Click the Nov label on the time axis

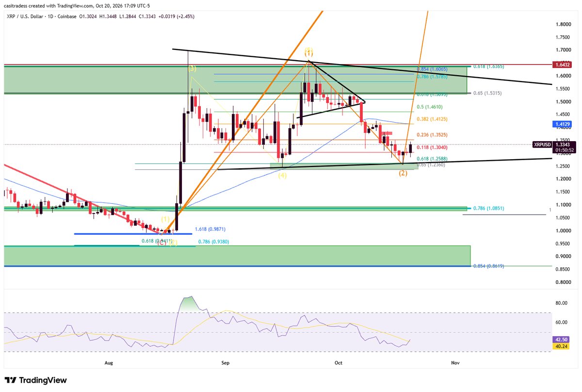(x=455, y=362)
